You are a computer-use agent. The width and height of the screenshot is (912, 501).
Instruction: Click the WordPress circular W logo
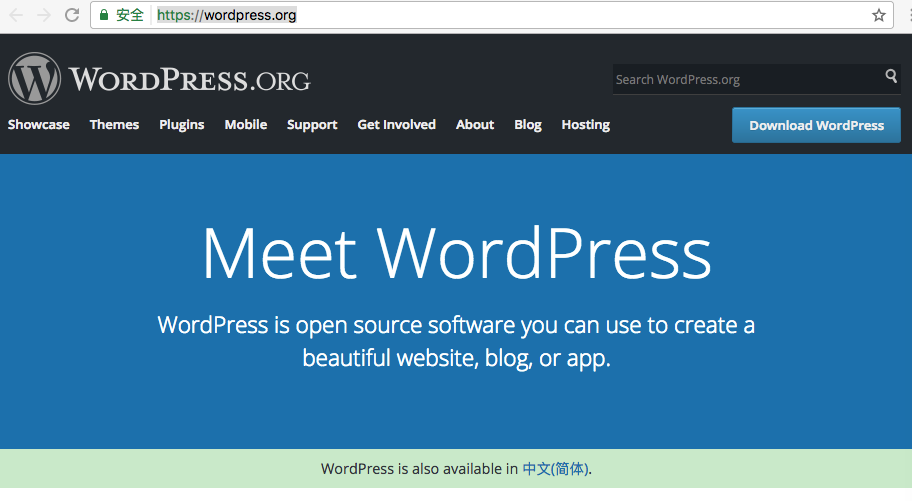34,79
